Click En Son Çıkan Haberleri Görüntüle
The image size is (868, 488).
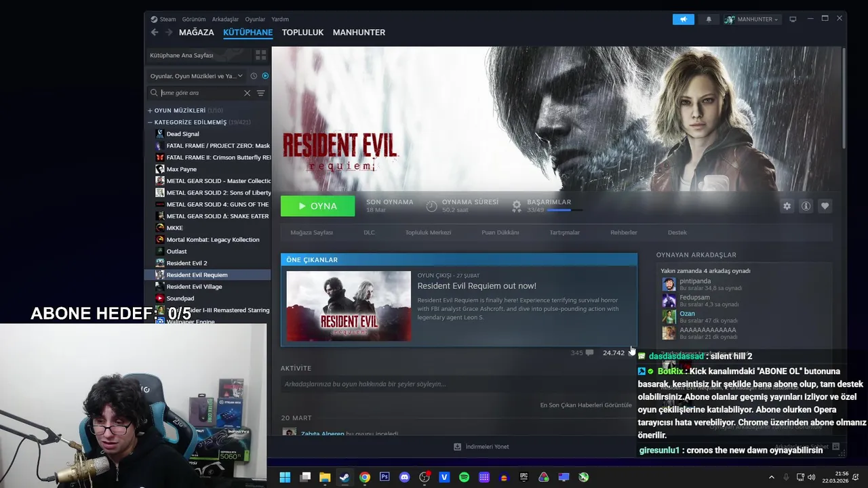pos(585,405)
